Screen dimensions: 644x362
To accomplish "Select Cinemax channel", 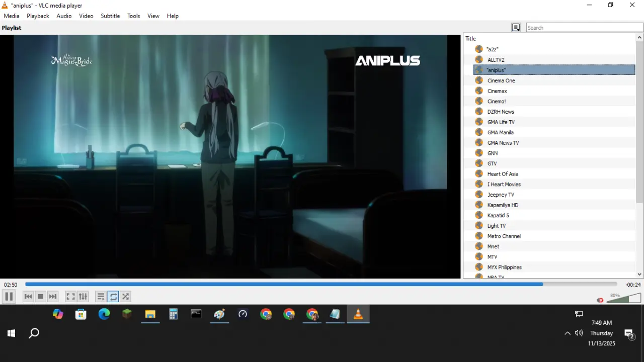I will (554, 91).
